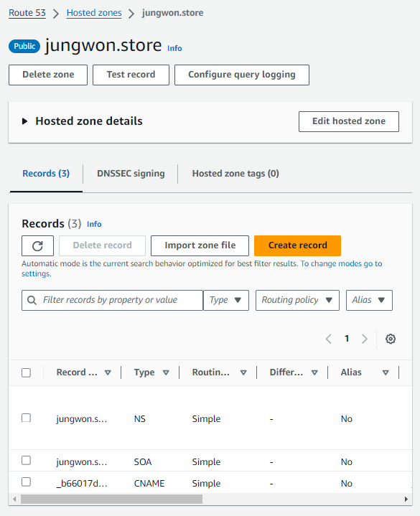Open the Alias filter dropdown
The image size is (420, 516).
click(x=369, y=300)
